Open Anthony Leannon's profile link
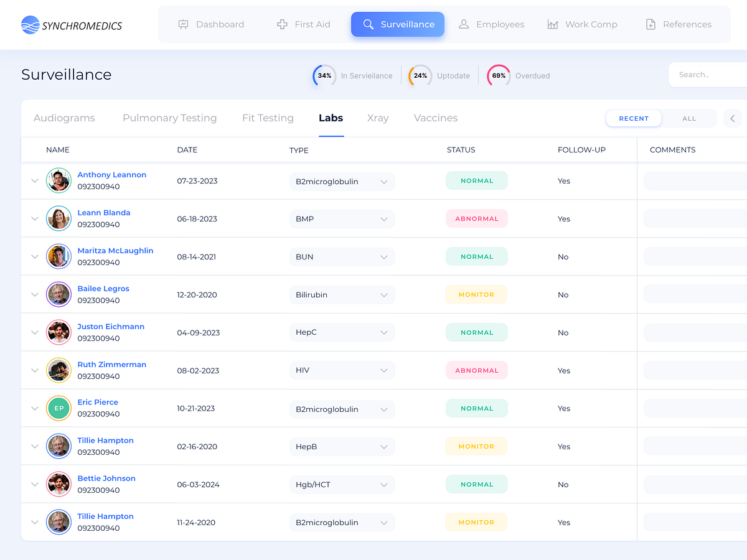The width and height of the screenshot is (747, 560). click(x=112, y=174)
